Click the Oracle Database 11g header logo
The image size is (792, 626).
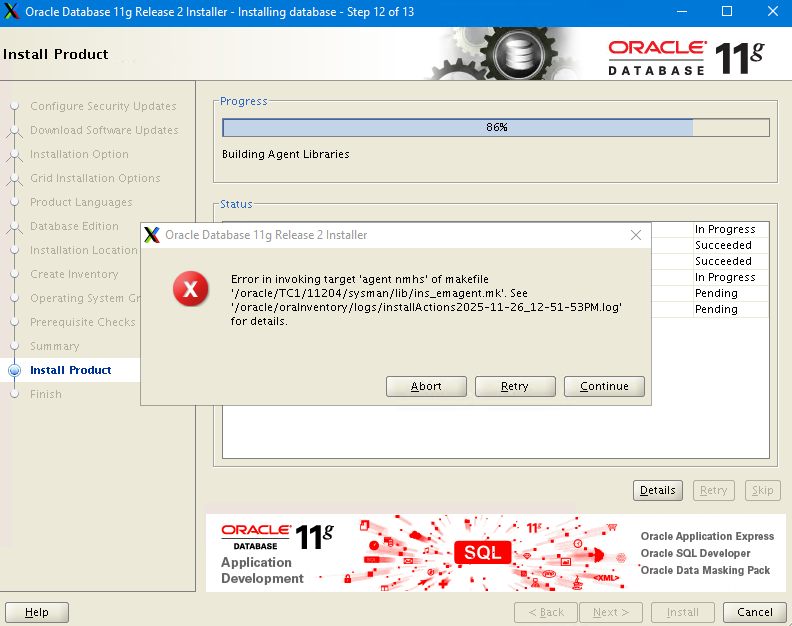[x=686, y=58]
